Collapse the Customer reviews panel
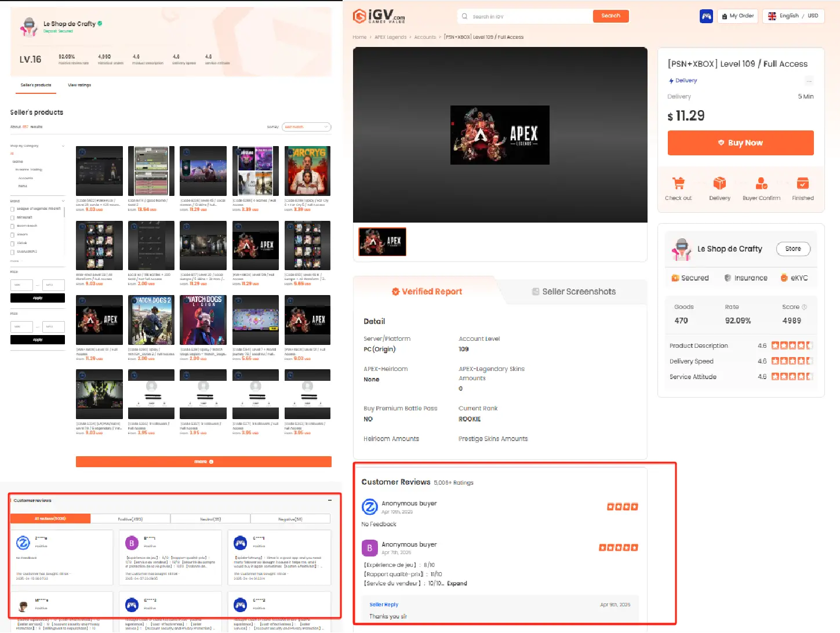 [x=330, y=500]
